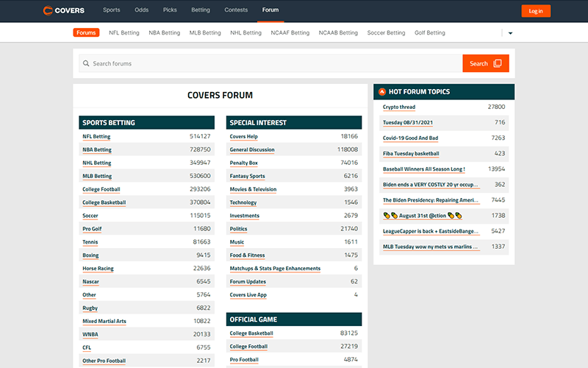This screenshot has height=368, width=588.
Task: Open the Sports menu
Action: click(112, 10)
